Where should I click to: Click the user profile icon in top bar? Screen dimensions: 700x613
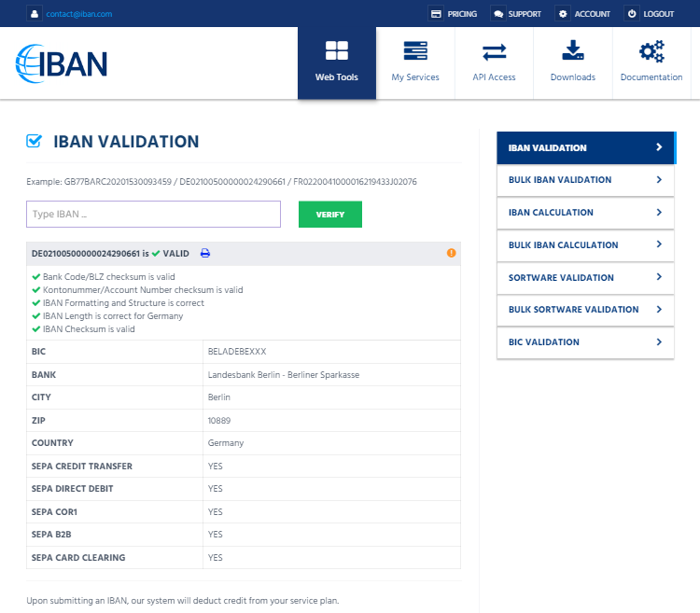point(35,14)
